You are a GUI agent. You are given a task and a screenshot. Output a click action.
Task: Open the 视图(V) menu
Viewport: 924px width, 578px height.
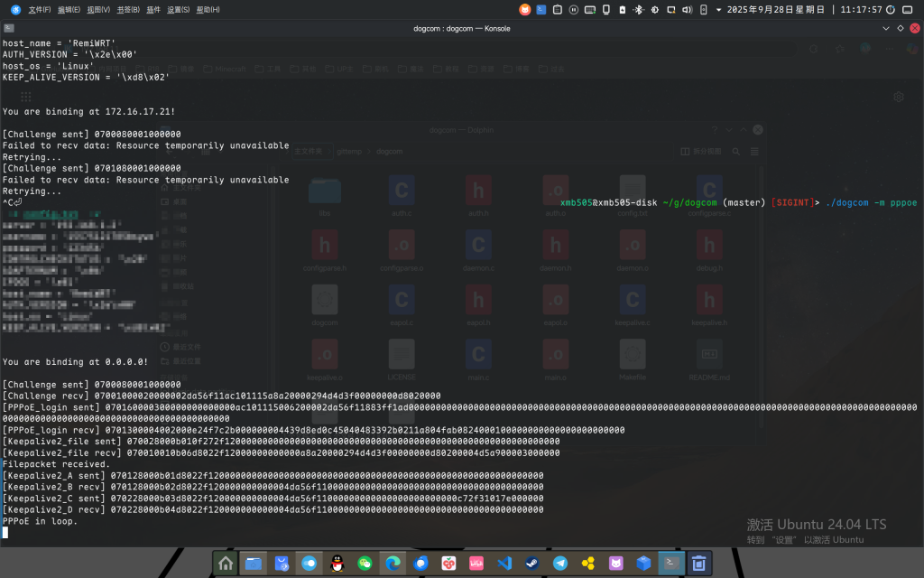click(97, 10)
